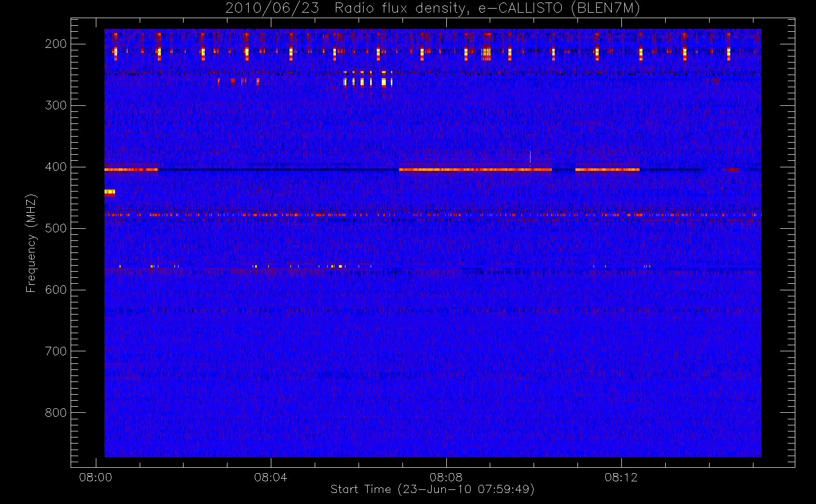Click the thin white vertical spike above the 400 MHz band
This screenshot has height=504, width=816.
(530, 158)
